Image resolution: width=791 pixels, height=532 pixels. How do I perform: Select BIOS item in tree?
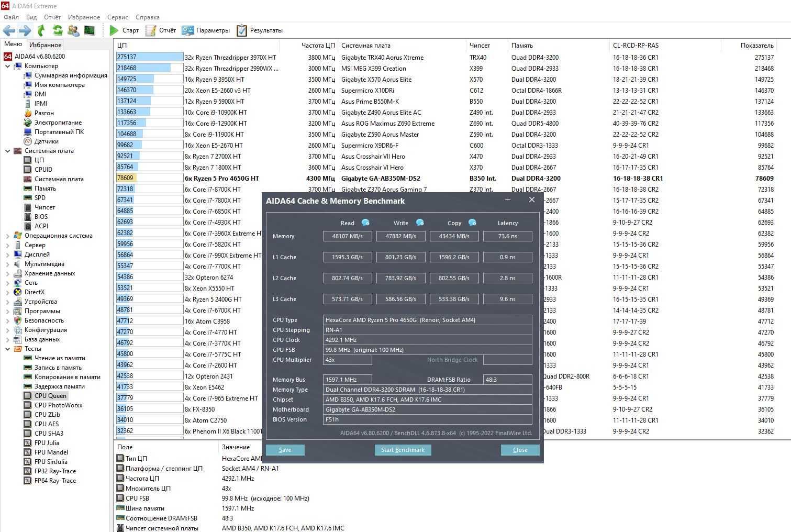click(x=41, y=217)
